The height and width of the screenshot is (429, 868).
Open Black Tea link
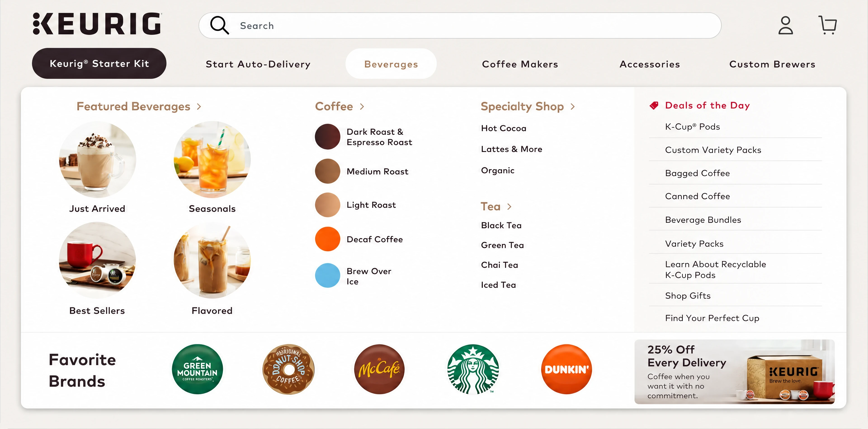point(501,225)
